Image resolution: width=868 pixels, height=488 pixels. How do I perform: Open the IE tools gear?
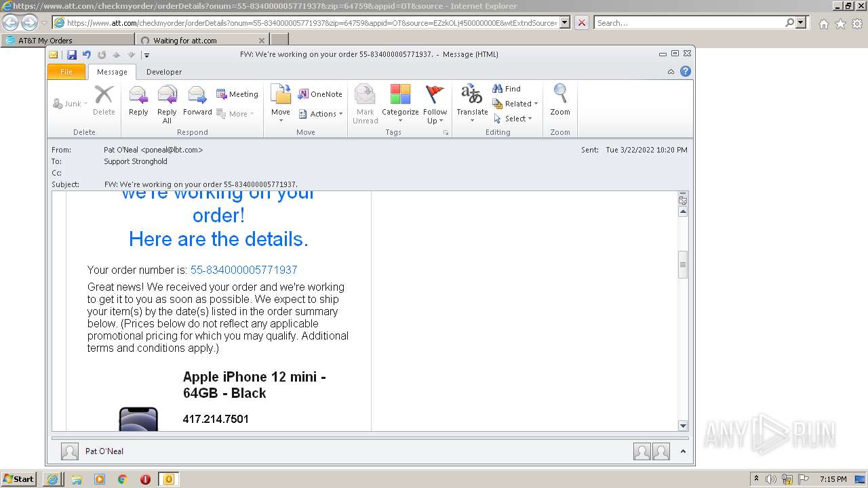[857, 24]
